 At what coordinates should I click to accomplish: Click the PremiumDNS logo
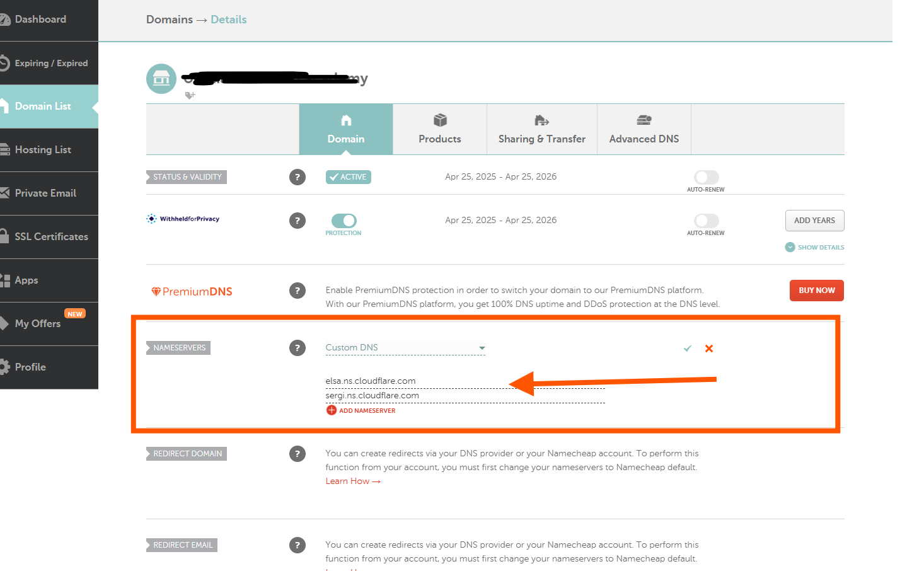coord(192,291)
